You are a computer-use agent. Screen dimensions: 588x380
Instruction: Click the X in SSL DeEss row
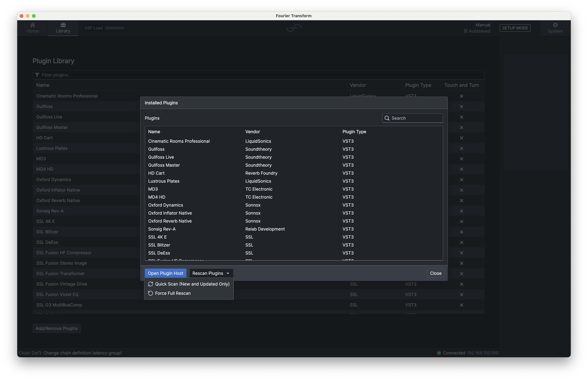pos(461,242)
